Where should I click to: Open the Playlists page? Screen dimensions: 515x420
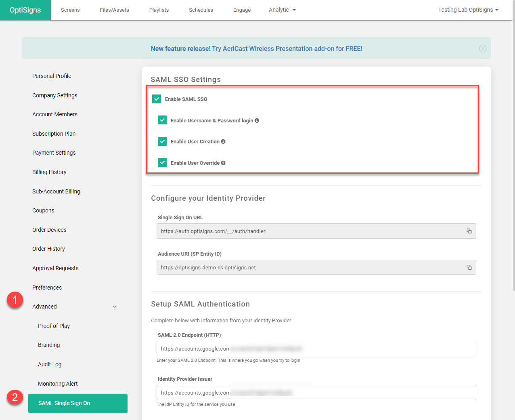point(159,10)
